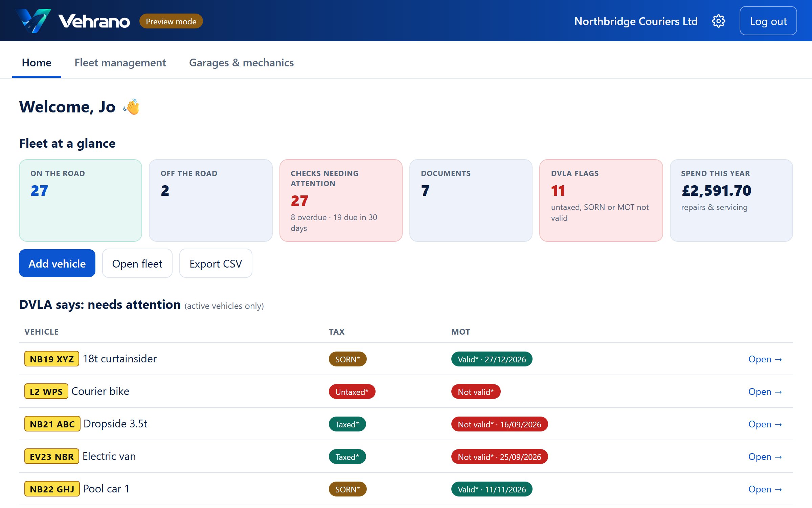Open the Checks needing attention card
Image resolution: width=812 pixels, height=508 pixels.
[341, 200]
